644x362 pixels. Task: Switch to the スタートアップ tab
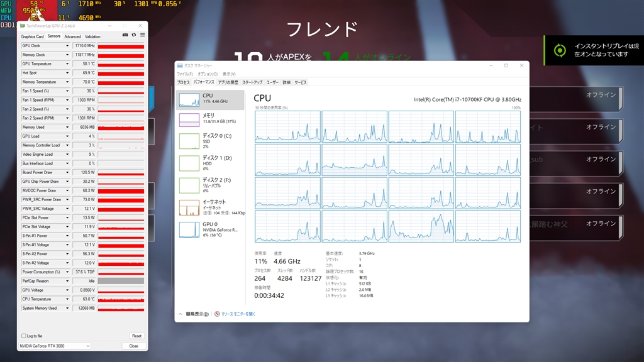252,82
